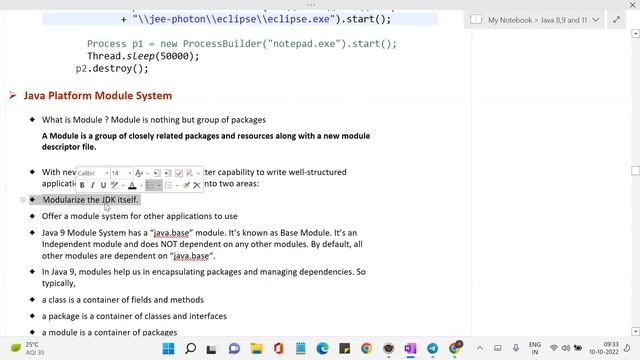The width and height of the screenshot is (640, 360).
Task: Open Task View on the taskbar
Action: 211,349
